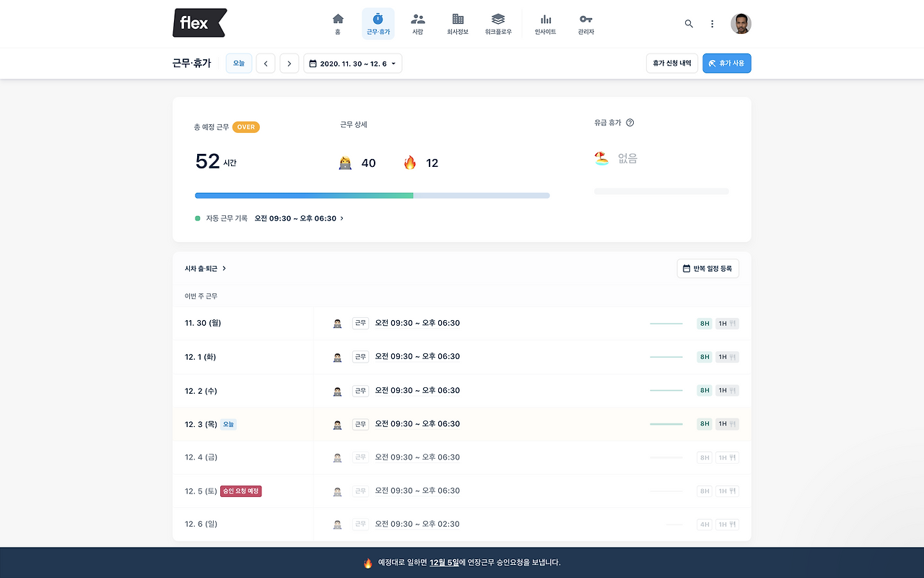
Task: Open the 관리자 admin tab
Action: coord(586,24)
